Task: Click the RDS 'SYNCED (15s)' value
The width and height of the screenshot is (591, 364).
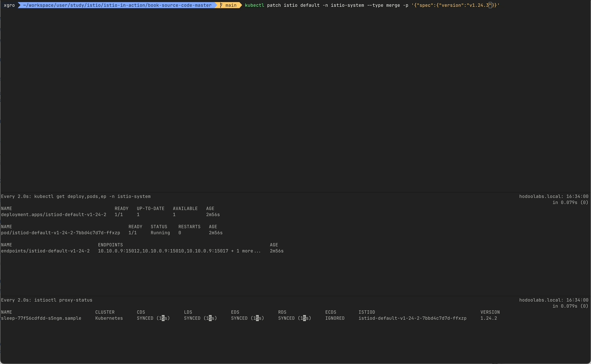Action: [294, 318]
